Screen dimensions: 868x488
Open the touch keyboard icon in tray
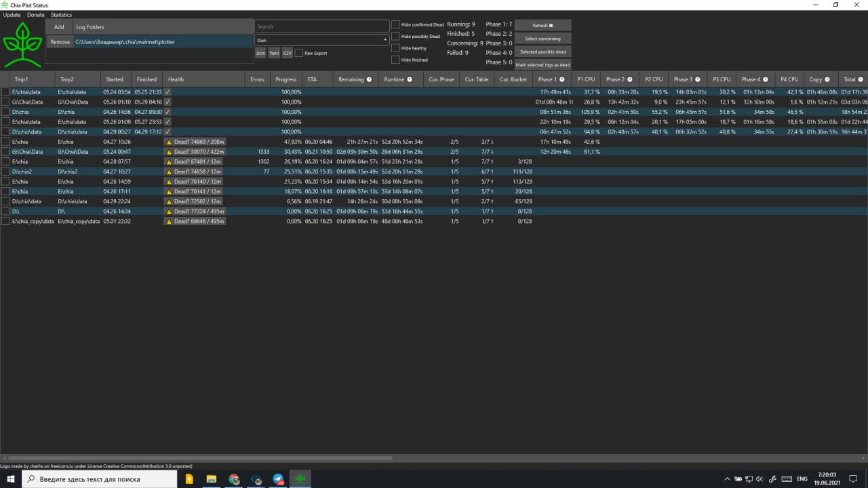coord(787,479)
